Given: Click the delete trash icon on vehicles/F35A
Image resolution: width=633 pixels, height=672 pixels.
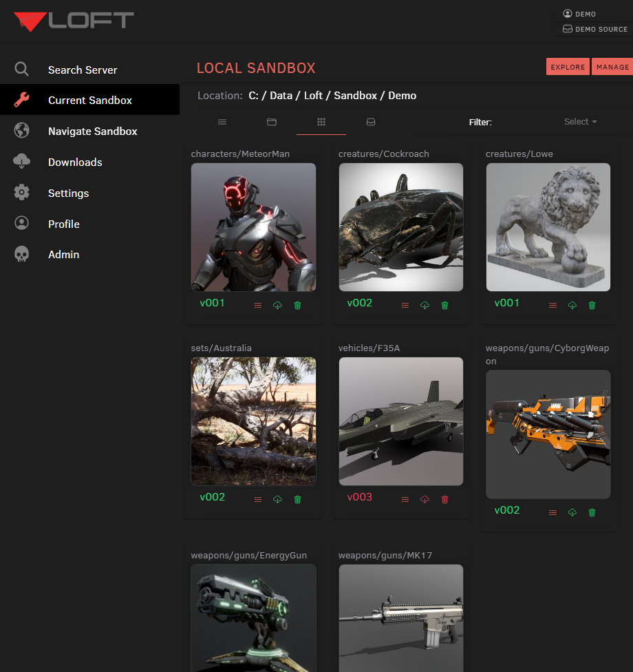Looking at the screenshot, I should pyautogui.click(x=444, y=499).
